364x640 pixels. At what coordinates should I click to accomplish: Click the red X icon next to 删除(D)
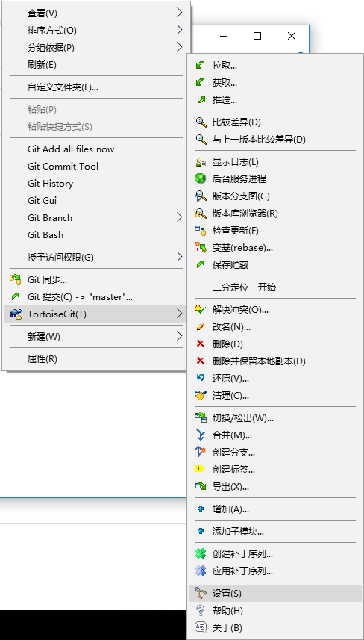200,344
